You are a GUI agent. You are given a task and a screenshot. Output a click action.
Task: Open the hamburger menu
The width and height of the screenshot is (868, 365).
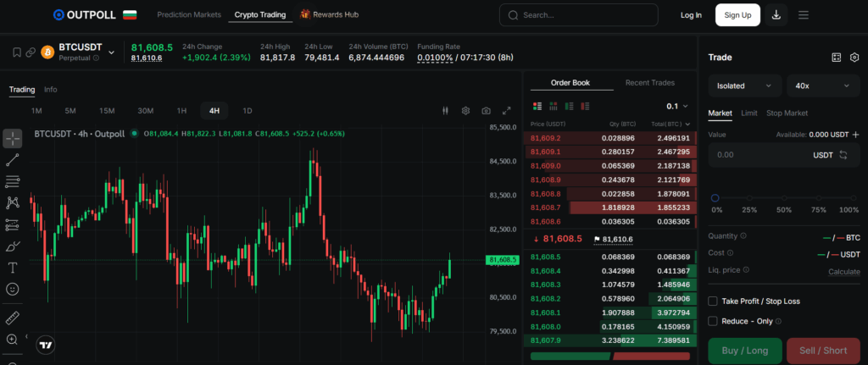pos(804,15)
